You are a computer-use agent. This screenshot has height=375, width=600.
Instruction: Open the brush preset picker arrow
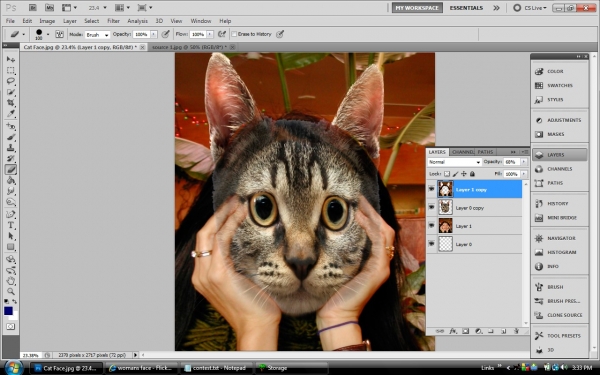(48, 34)
